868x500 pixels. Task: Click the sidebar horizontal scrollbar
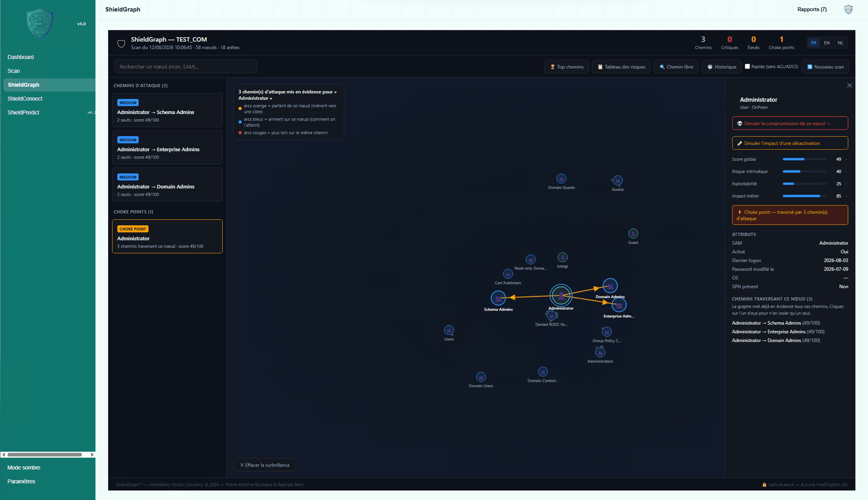click(x=45, y=454)
